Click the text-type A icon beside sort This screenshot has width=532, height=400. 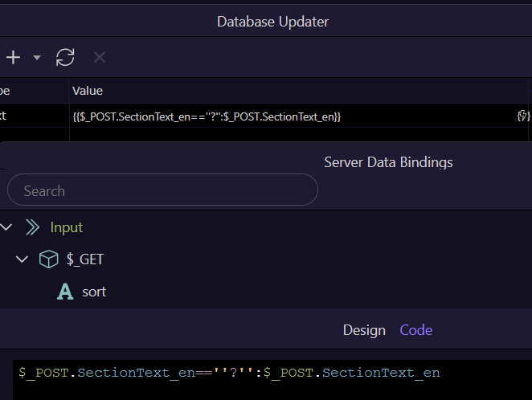pyautogui.click(x=65, y=292)
